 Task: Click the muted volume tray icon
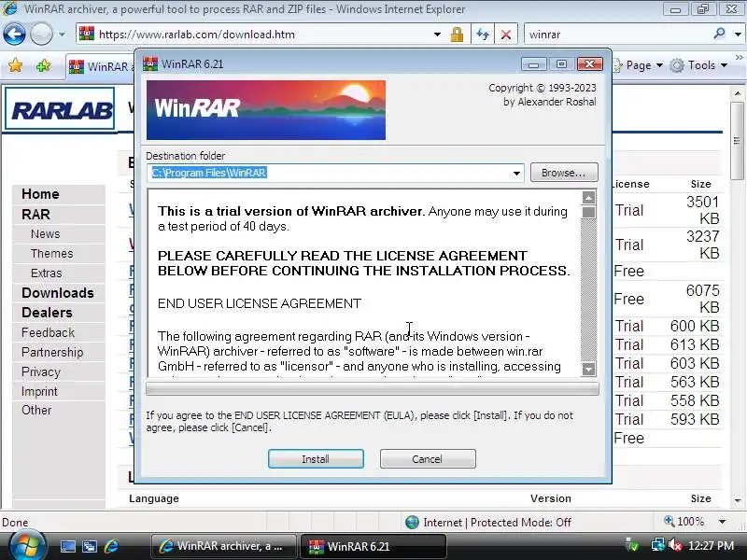point(675,545)
